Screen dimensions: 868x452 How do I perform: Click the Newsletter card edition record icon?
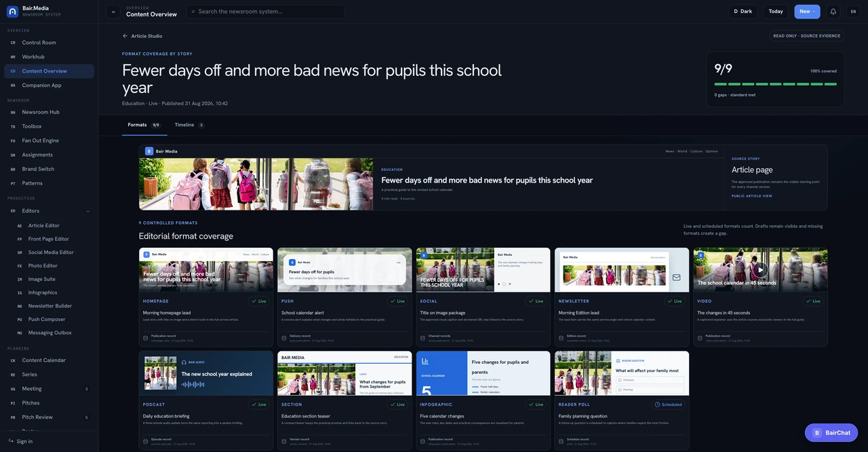(561, 337)
